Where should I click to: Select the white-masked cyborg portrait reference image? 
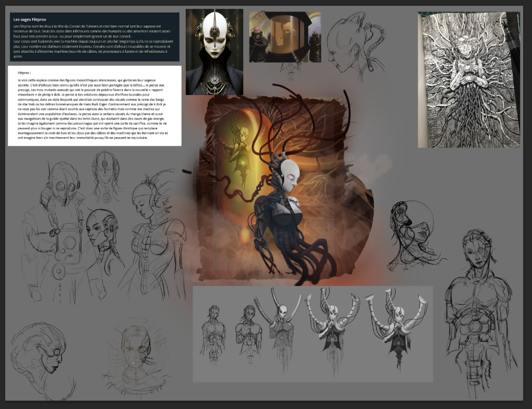pos(214,51)
